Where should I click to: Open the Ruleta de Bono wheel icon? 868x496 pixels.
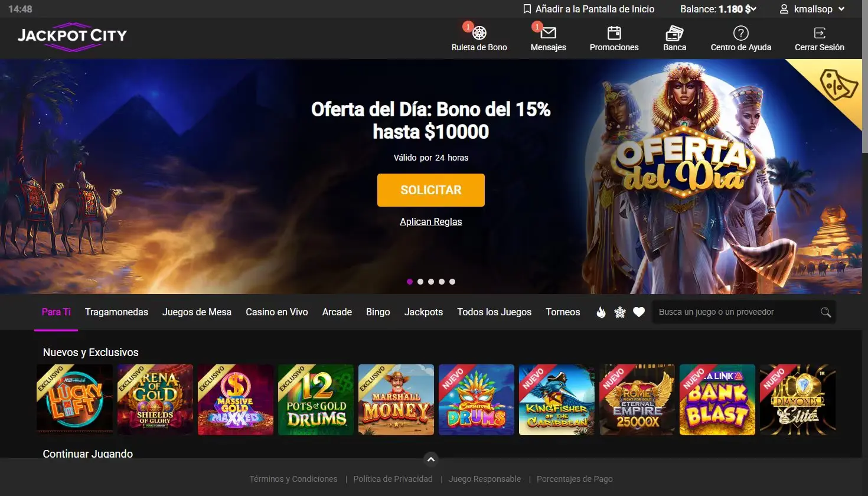click(479, 33)
